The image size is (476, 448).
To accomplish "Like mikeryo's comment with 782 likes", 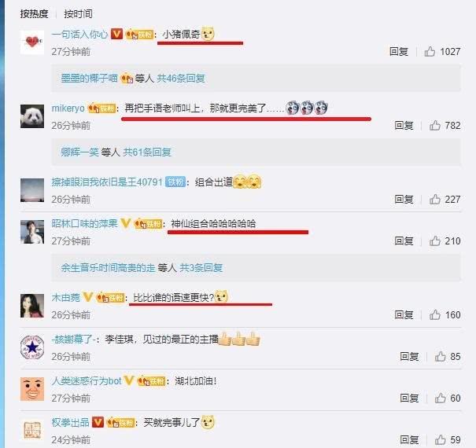I will click(435, 125).
